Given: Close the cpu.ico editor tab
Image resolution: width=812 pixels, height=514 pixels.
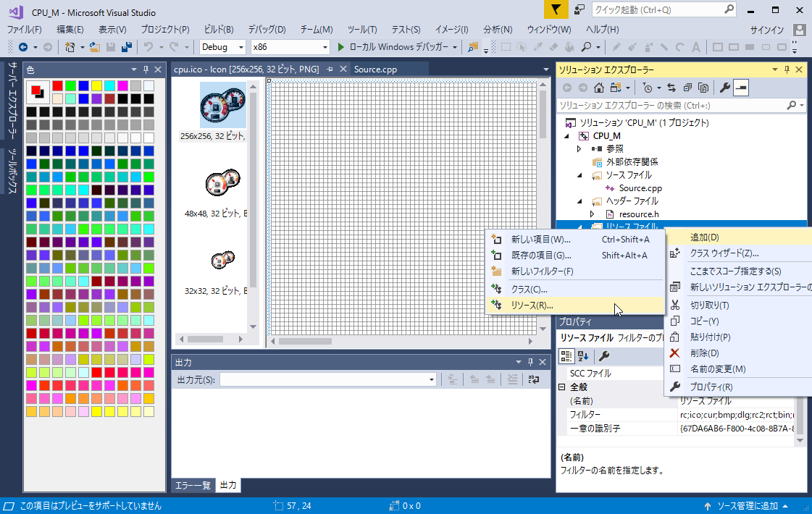Looking at the screenshot, I should (x=343, y=69).
